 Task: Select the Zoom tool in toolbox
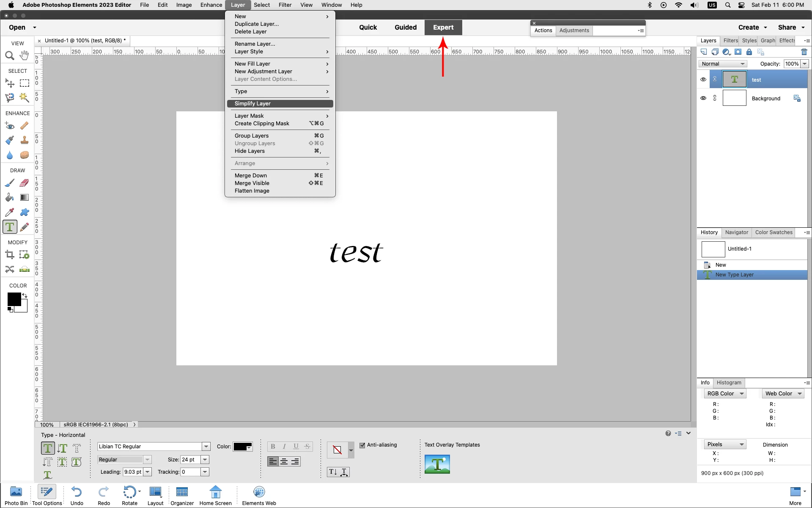[10, 56]
